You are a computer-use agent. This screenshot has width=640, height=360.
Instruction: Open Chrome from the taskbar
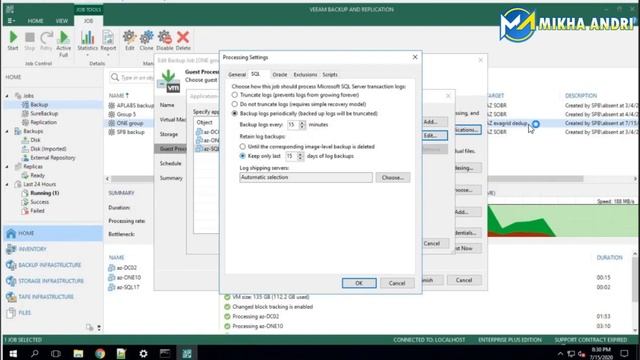(100, 353)
